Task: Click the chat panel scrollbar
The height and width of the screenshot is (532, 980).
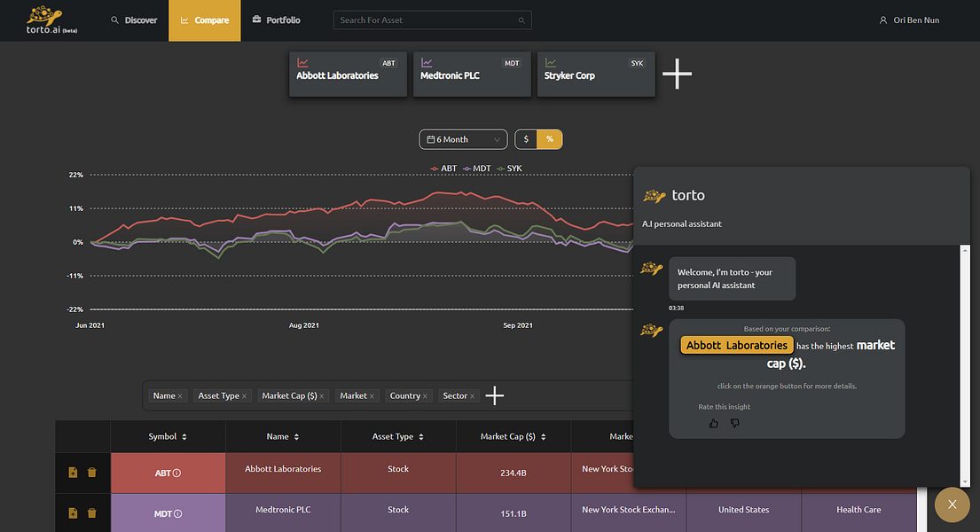Action: [965, 365]
